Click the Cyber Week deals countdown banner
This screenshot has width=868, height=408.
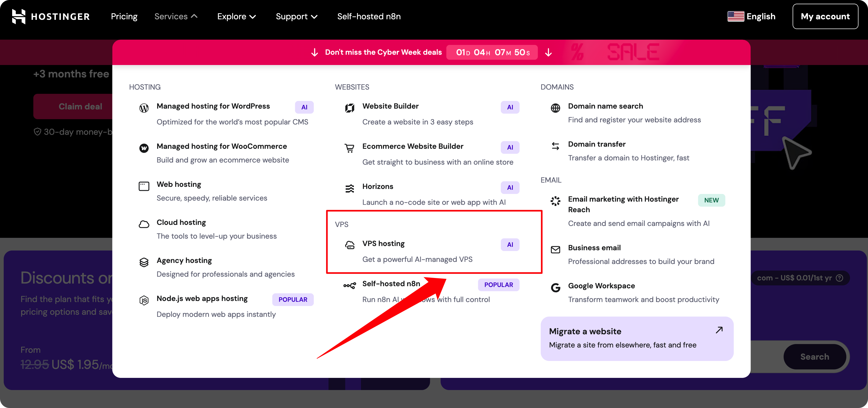tap(431, 53)
